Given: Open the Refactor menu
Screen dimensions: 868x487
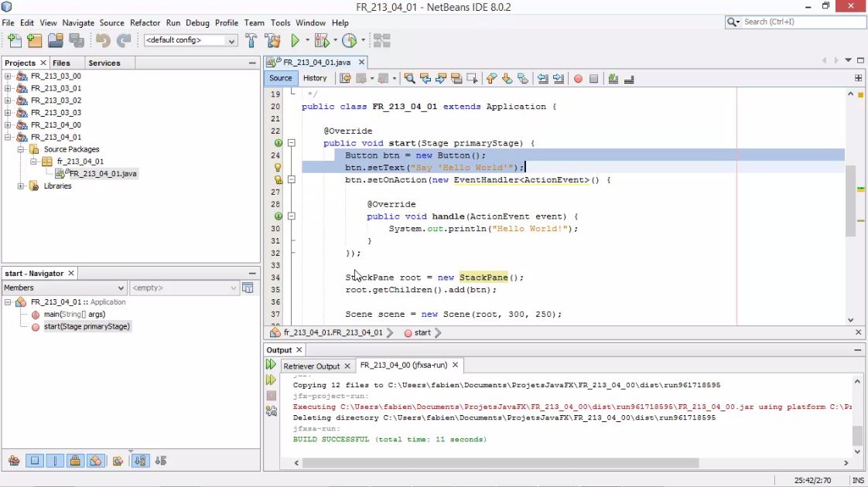Looking at the screenshot, I should pos(145,22).
